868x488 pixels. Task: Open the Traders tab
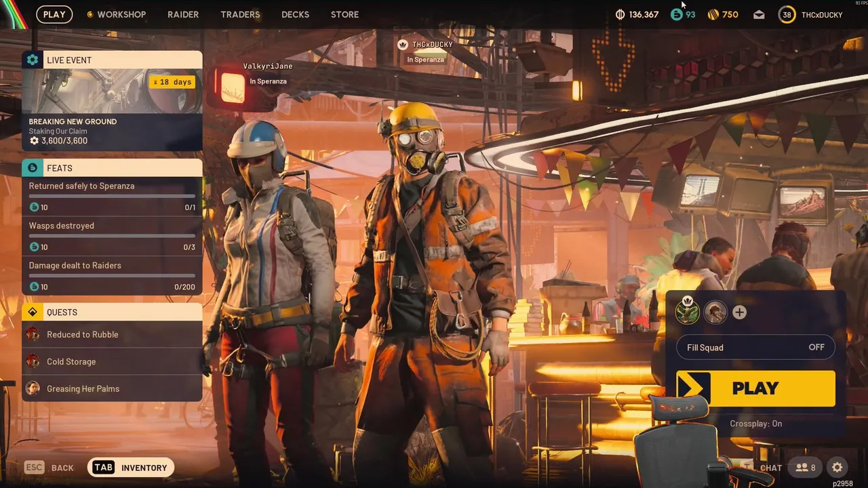240,14
